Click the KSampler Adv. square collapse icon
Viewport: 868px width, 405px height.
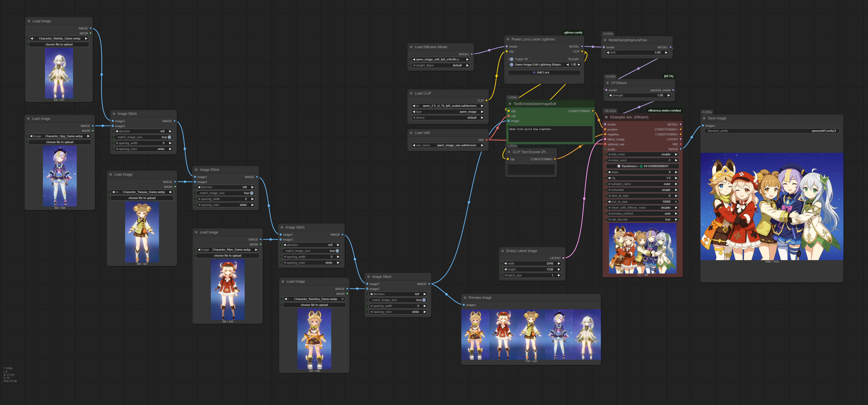(607, 117)
